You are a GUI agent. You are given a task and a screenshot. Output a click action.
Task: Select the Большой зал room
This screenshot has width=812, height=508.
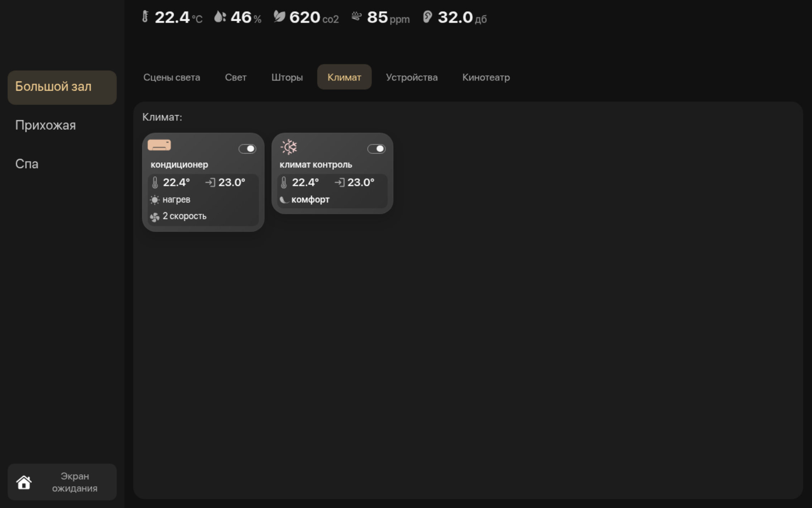[62, 87]
